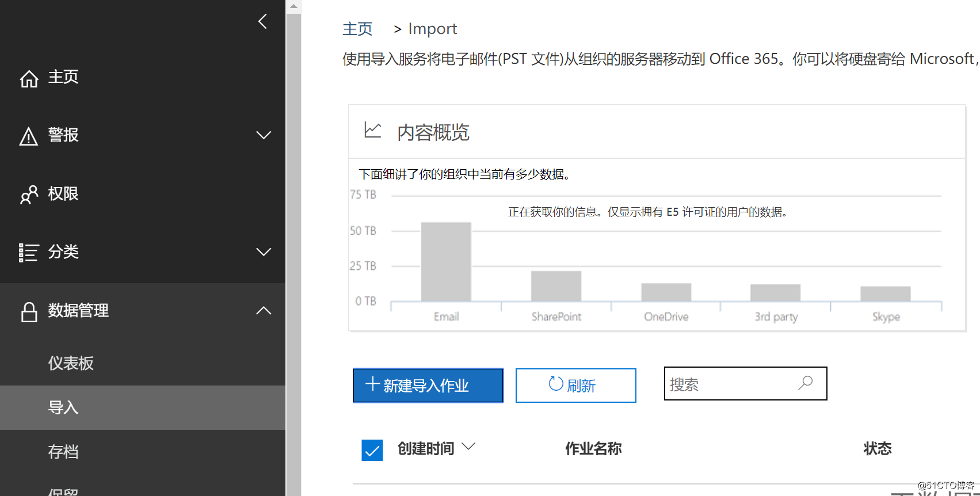Screen dimensions: 980x496
Task: Collapse the navigation pane with the left chevron
Action: coord(263,21)
